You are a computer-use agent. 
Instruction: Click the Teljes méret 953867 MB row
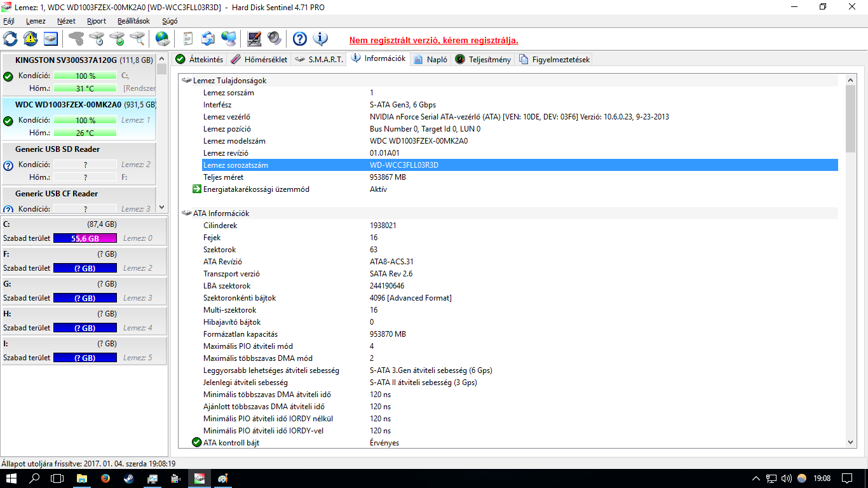click(519, 177)
